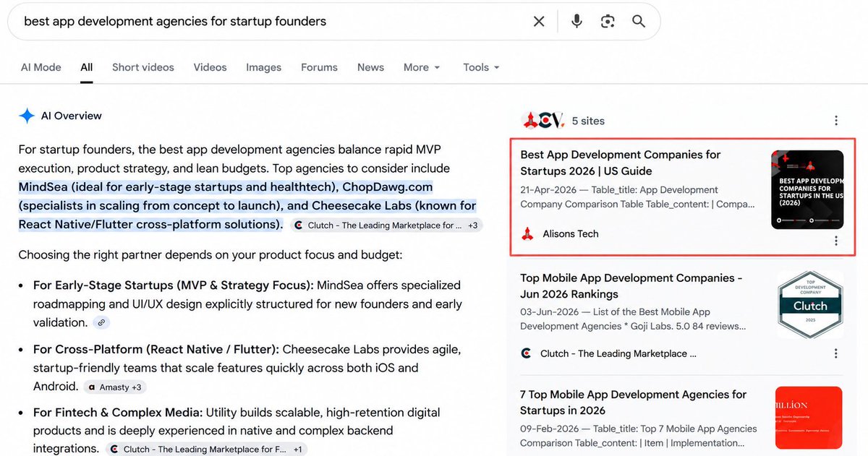Open the Short videos tab
Image resolution: width=868 pixels, height=456 pixels.
(143, 67)
